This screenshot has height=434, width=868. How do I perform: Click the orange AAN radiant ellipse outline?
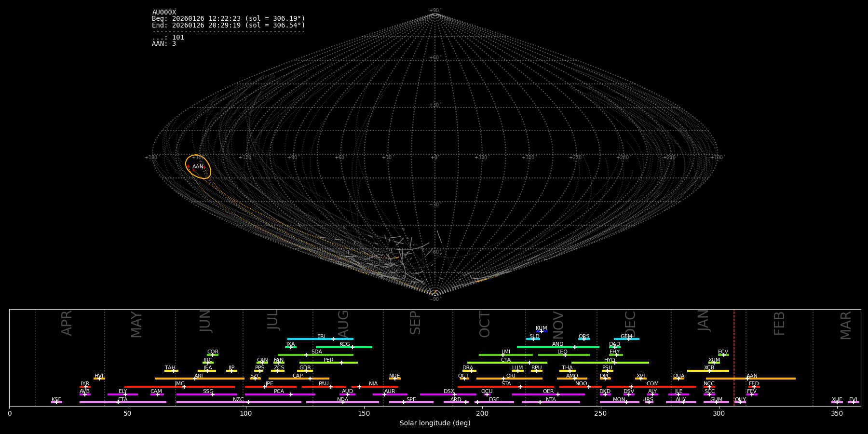(x=198, y=167)
